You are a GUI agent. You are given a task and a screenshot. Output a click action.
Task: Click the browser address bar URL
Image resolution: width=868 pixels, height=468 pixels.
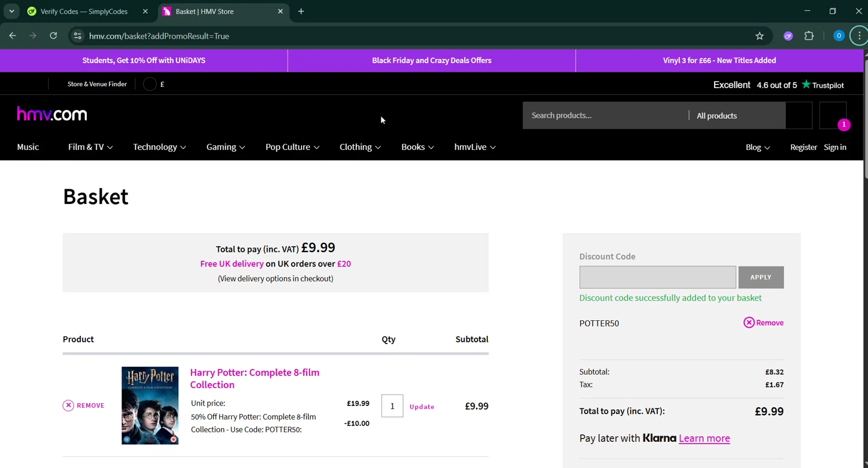(159, 36)
